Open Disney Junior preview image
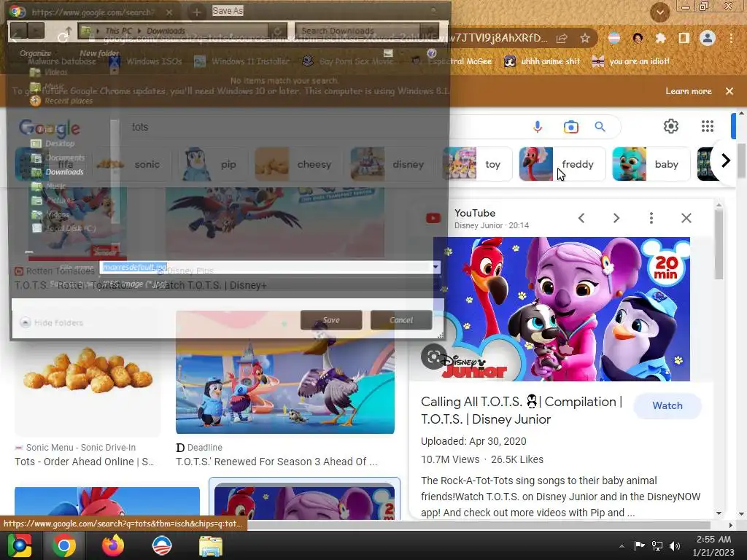The image size is (747, 560). [x=561, y=309]
